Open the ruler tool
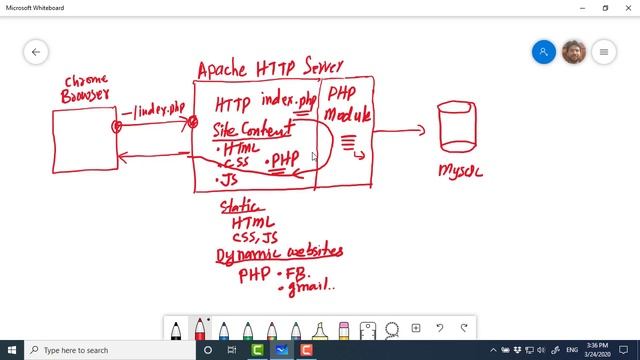 (x=368, y=331)
